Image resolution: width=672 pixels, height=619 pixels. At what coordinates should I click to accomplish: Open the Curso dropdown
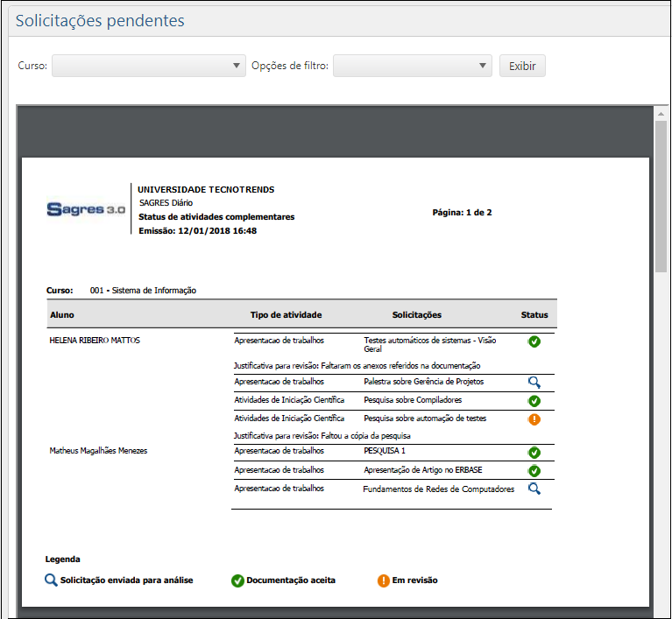click(149, 66)
